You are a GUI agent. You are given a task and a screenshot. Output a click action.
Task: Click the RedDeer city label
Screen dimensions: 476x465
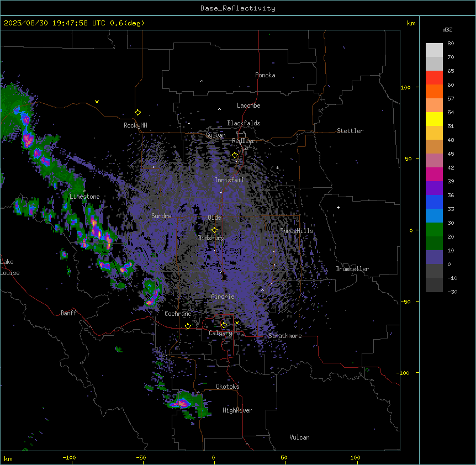(x=243, y=141)
